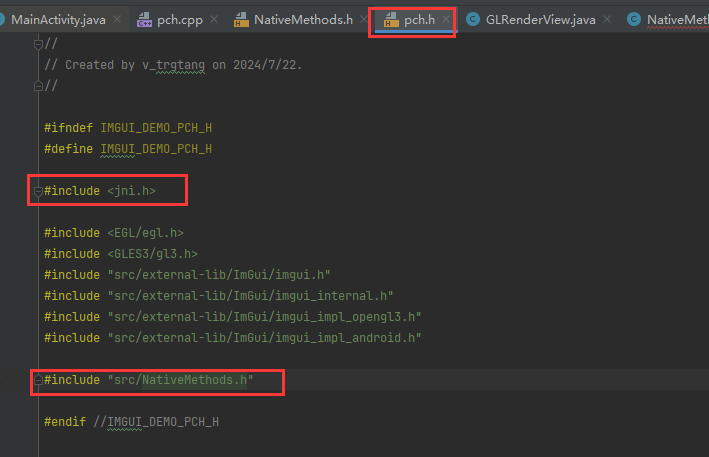Screen dimensions: 709x457
Task: Collapse fold marker beside #include <jni.h>
Action: pyautogui.click(x=38, y=190)
